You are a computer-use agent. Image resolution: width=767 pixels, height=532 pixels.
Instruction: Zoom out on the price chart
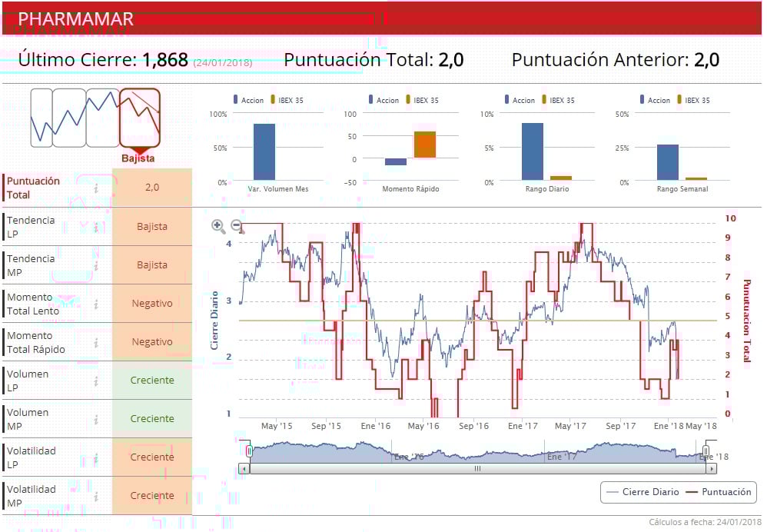pyautogui.click(x=237, y=225)
